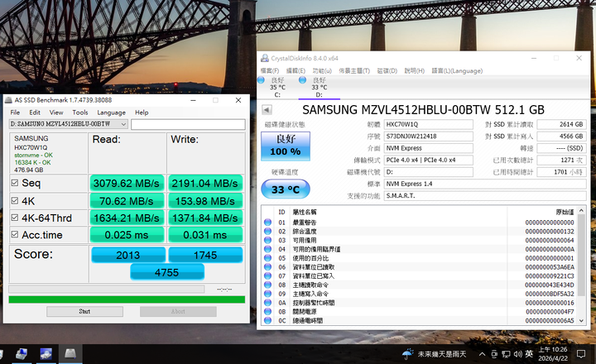The height and width of the screenshot is (364, 596).
Task: Open the first app icon on the taskbar
Action: (x=22, y=354)
